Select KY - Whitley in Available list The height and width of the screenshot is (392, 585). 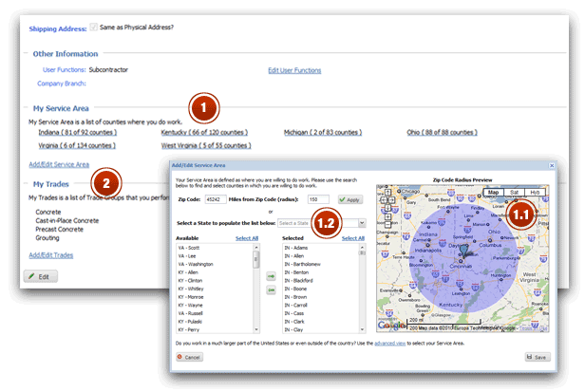[x=215, y=289]
